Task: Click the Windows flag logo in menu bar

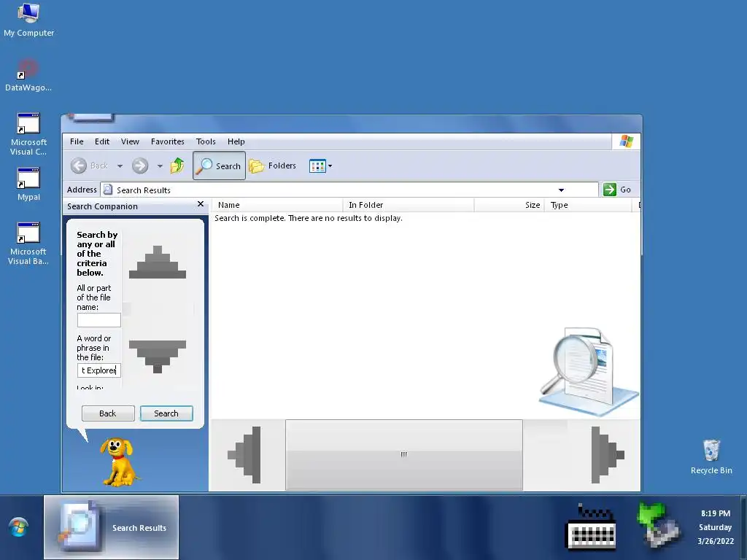Action: 626,141
